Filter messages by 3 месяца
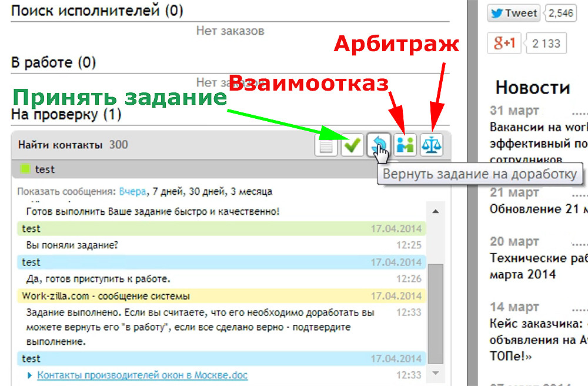Screen dimensions: 588x386 (x=251, y=192)
